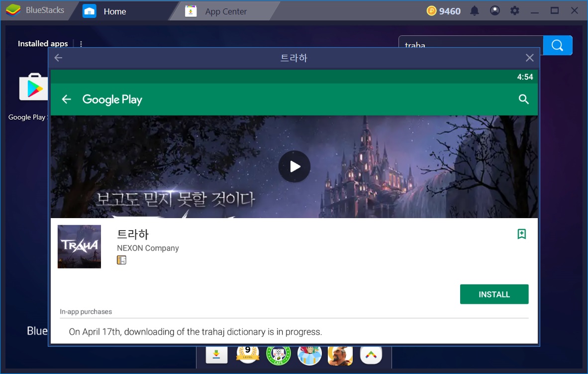Click the April 17th announcement text

(x=196, y=332)
